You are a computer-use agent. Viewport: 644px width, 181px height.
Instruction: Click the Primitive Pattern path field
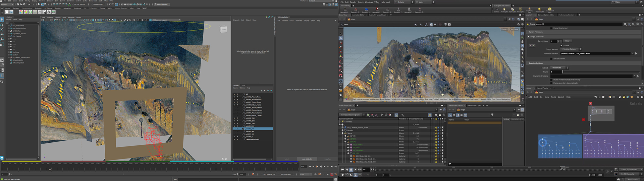pos(595,53)
